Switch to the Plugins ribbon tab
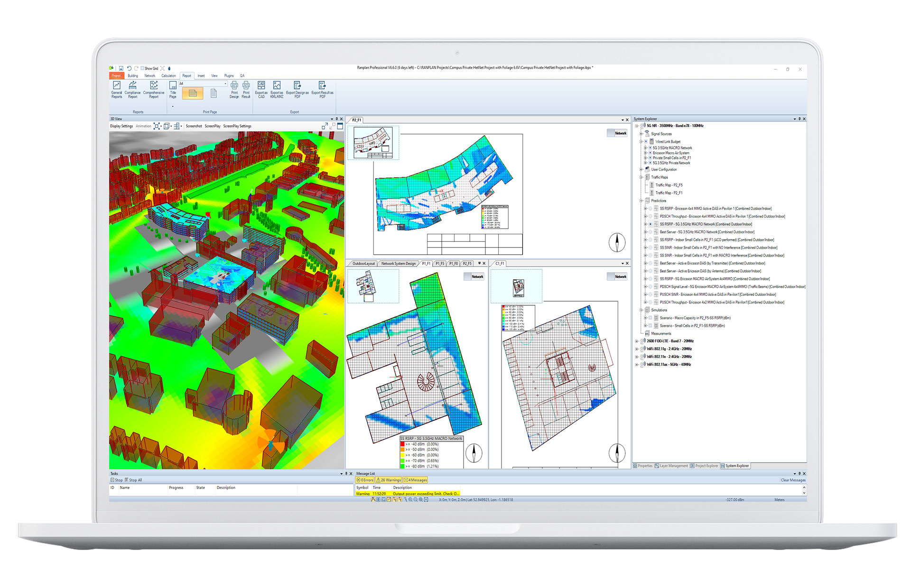This screenshot has width=911, height=588. (x=229, y=76)
